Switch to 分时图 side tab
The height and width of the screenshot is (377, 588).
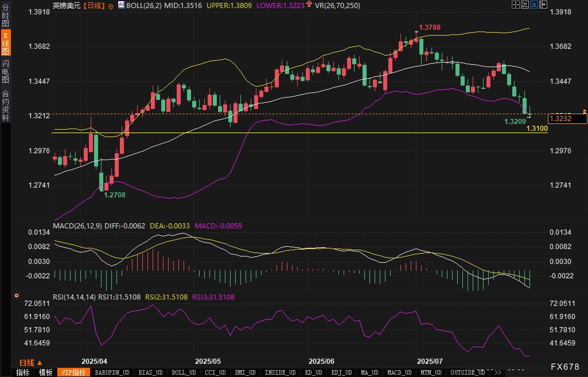(x=5, y=15)
